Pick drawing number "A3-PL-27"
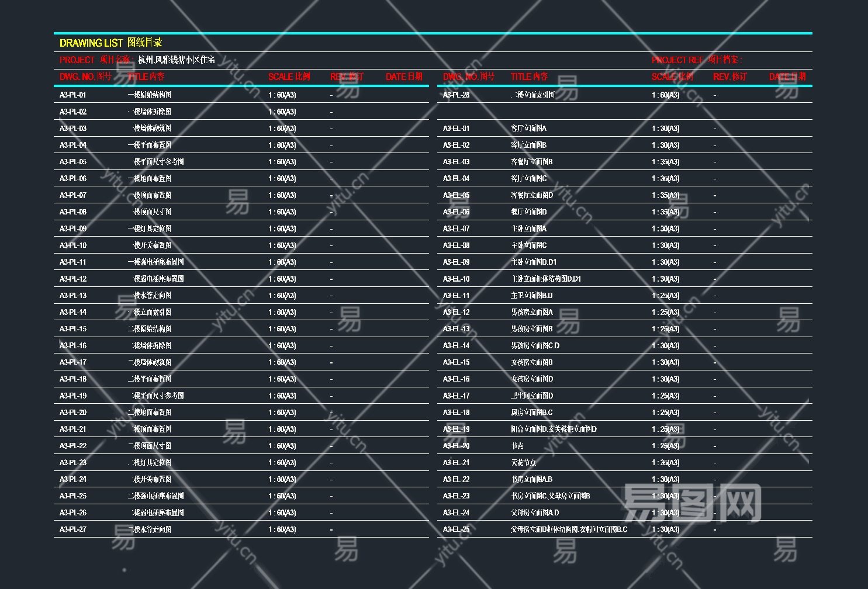Screen dimensions: 868x589 coord(73,529)
